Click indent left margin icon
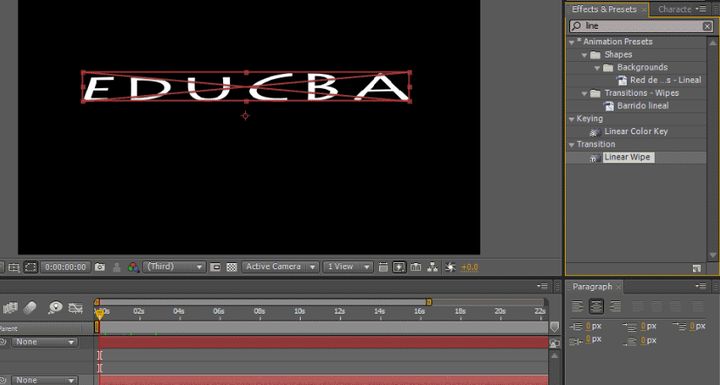The width and height of the screenshot is (720, 385). click(x=576, y=326)
